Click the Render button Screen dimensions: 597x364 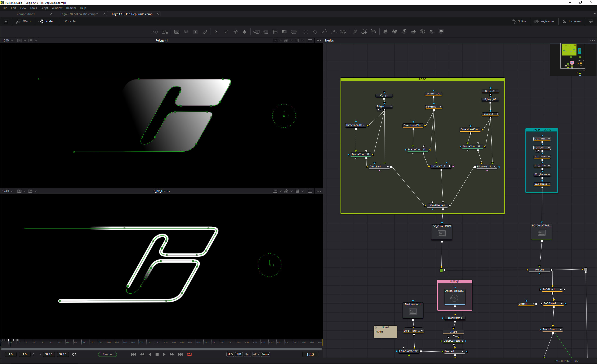tap(107, 354)
